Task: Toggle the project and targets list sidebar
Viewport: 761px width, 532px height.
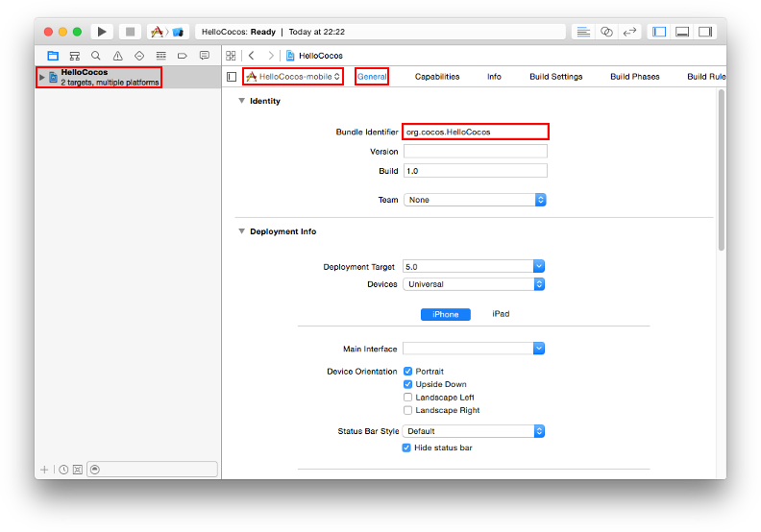Action: point(232,77)
